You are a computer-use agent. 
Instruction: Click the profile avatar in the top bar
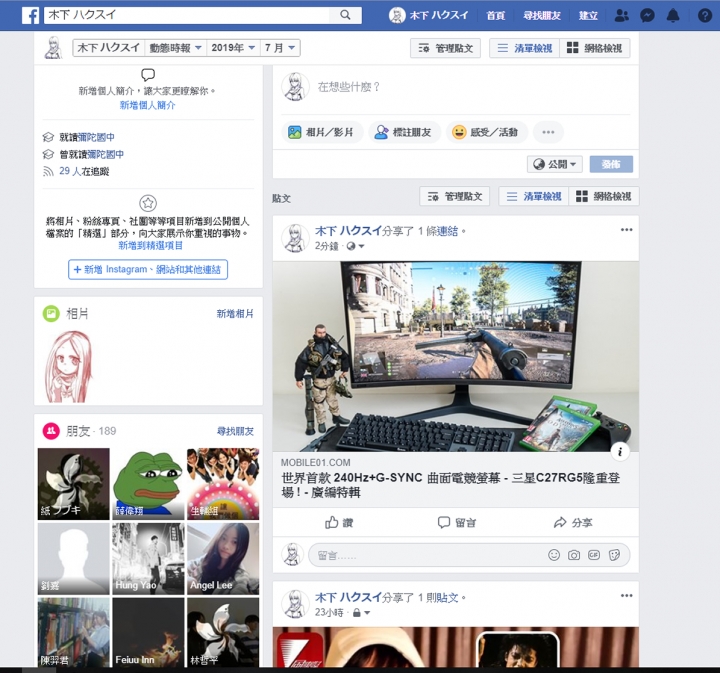(397, 16)
